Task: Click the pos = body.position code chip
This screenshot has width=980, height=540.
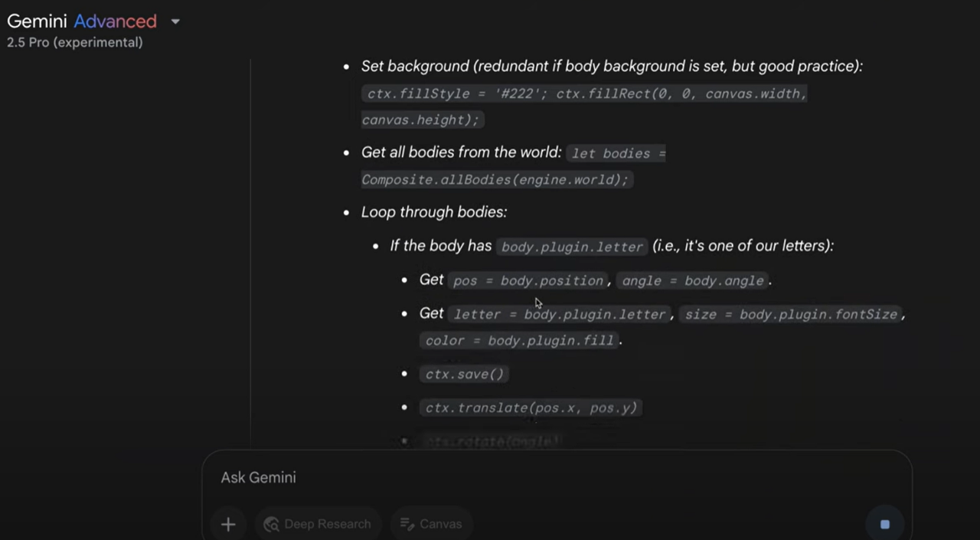Action: pyautogui.click(x=528, y=280)
